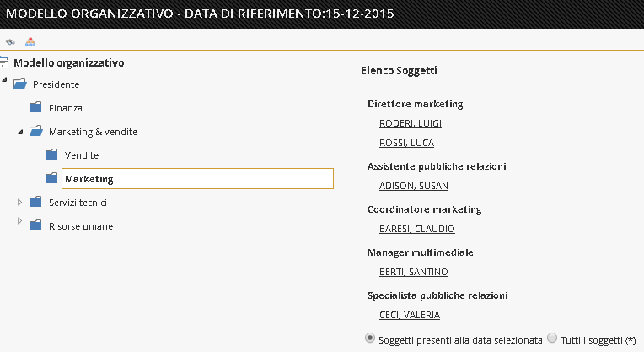Screen dimensions: 644x352
Task: Select the Marketing tree item
Action: tap(197, 178)
